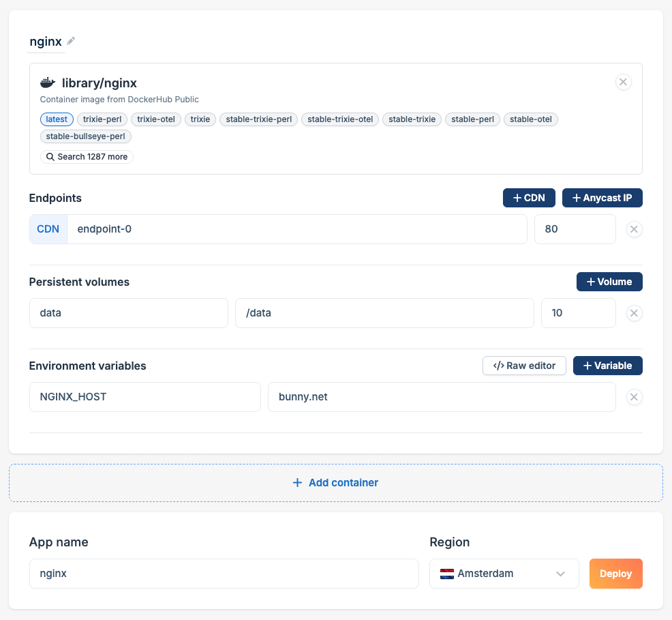Click the CDN label on the endpoint row

pos(48,229)
